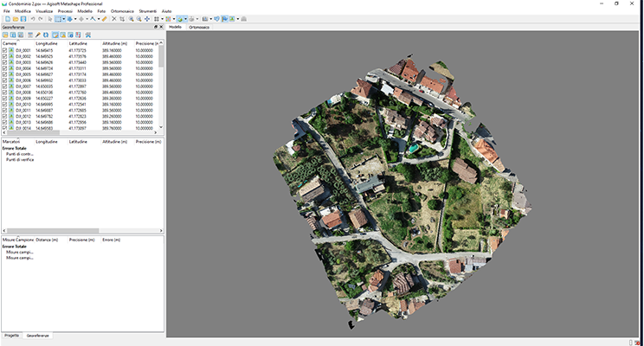This screenshot has height=346, width=644.
Task: Toggle Show markers flag icon
Action: pos(225,19)
